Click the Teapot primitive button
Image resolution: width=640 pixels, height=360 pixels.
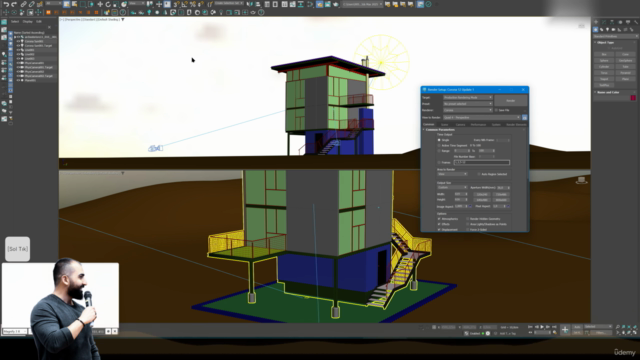click(604, 79)
